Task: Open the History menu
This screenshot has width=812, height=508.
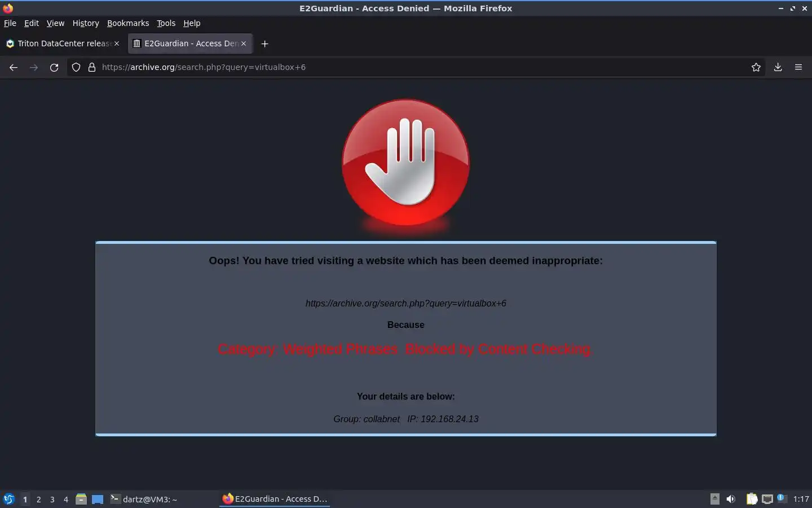Action: pos(86,23)
